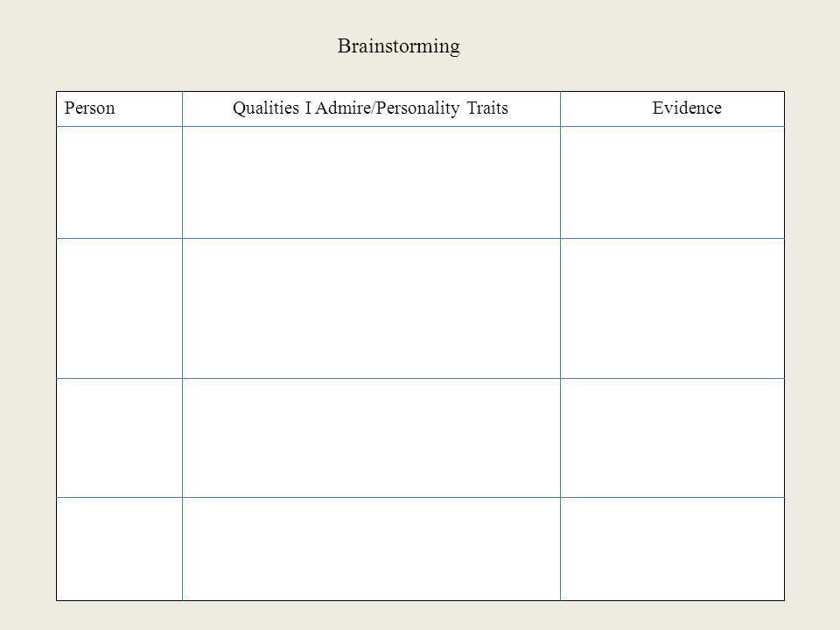Click the word Person in header

click(89, 108)
